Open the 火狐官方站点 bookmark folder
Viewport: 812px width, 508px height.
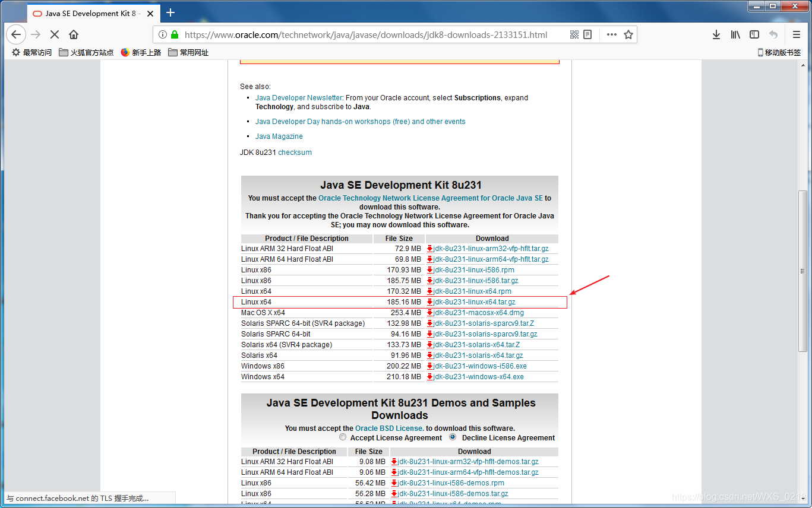pyautogui.click(x=87, y=52)
